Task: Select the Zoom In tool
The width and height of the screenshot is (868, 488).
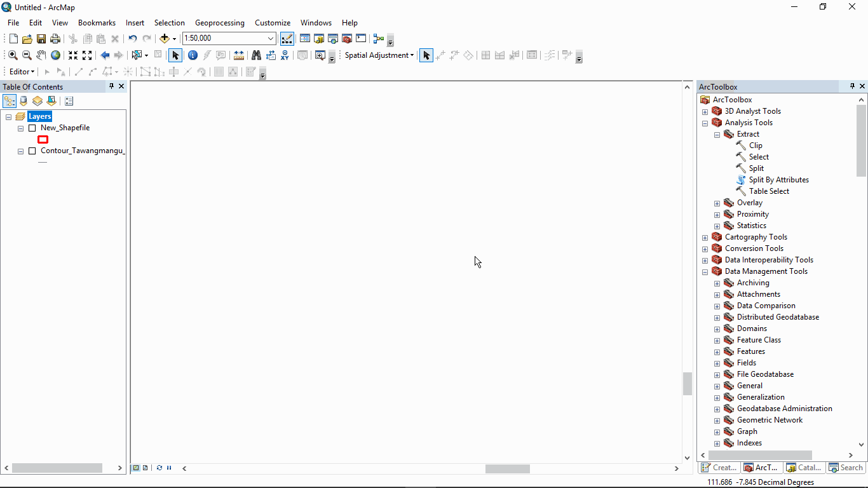Action: (x=13, y=55)
